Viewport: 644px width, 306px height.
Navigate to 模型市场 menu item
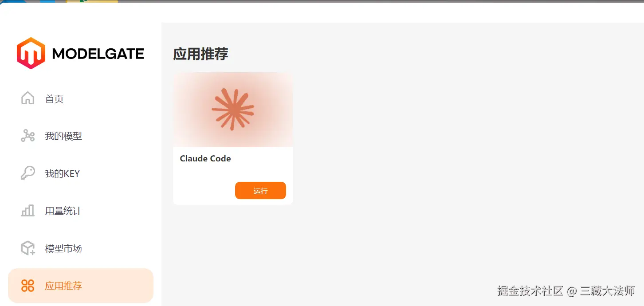tap(63, 249)
